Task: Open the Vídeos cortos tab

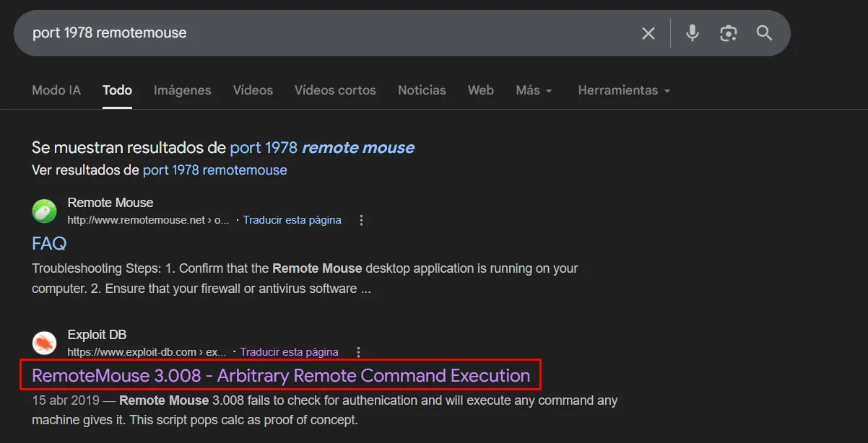Action: 335,90
